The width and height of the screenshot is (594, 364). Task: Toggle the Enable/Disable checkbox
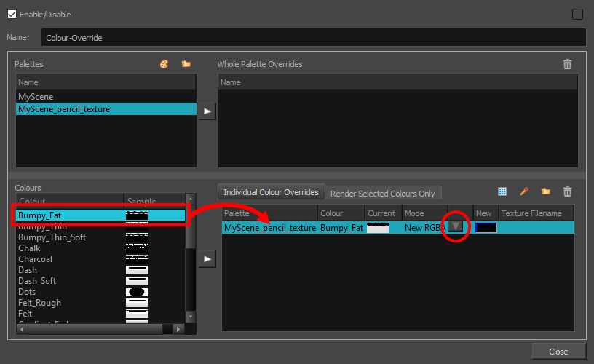click(12, 15)
